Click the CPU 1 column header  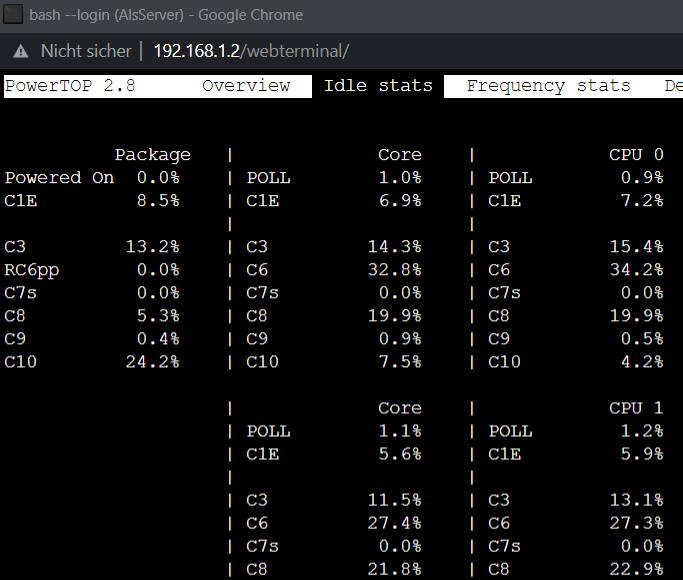click(636, 408)
